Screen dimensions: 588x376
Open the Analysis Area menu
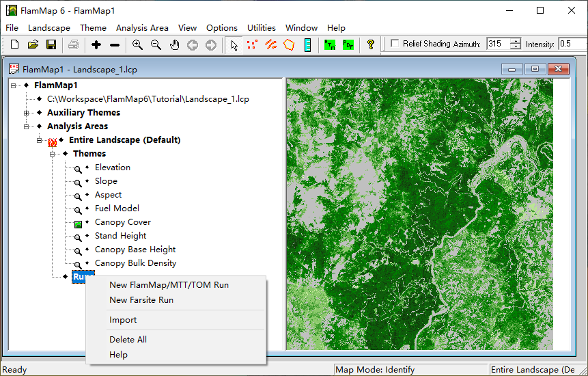coord(141,28)
